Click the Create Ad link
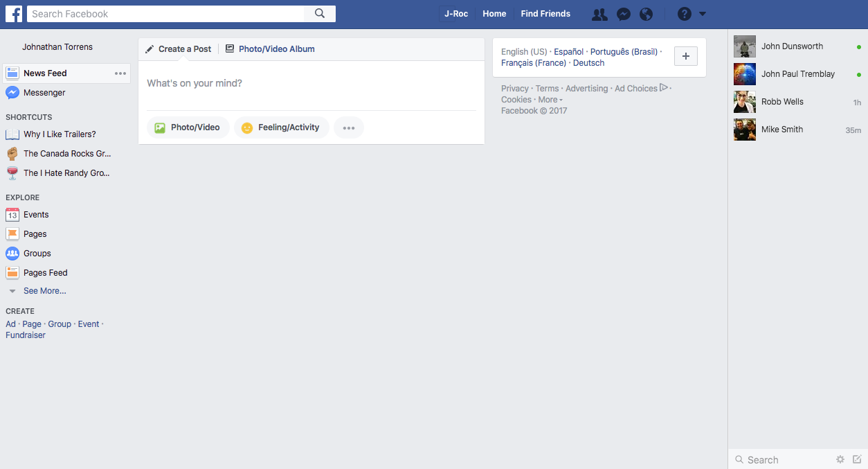The height and width of the screenshot is (469, 868). [10, 324]
